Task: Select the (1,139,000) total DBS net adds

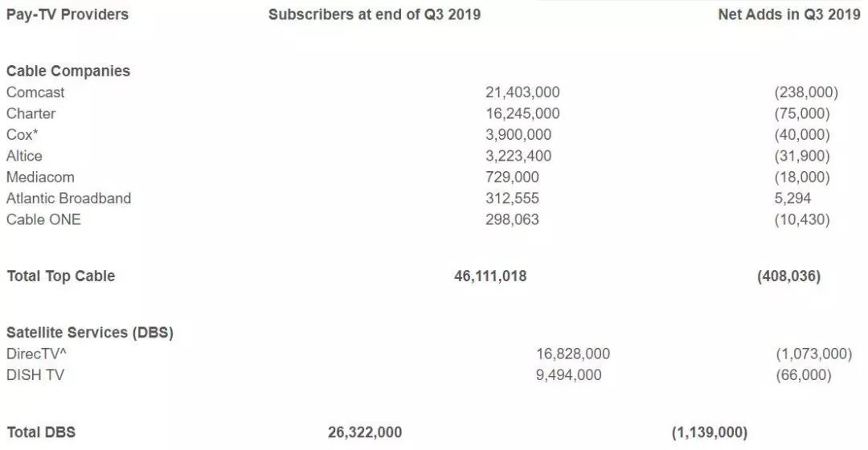Action: click(709, 432)
